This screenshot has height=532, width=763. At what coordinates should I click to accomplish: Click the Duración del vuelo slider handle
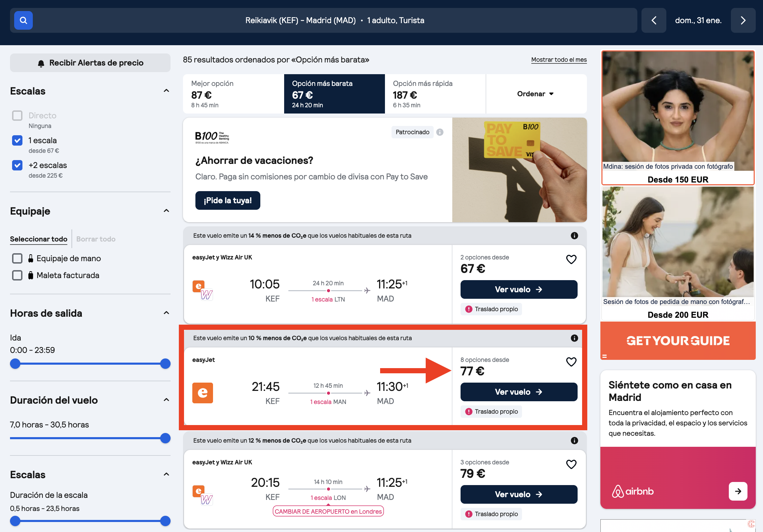[x=165, y=438]
